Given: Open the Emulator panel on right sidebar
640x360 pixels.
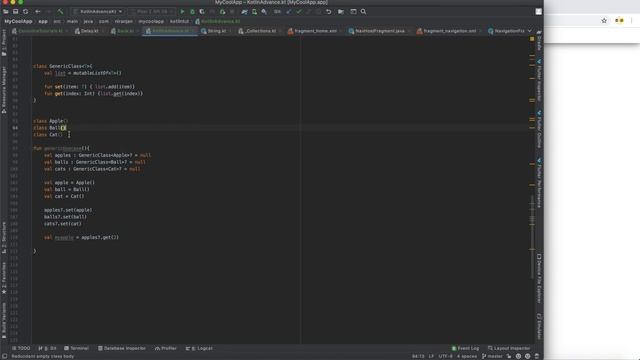Looking at the screenshot, I should point(539,326).
